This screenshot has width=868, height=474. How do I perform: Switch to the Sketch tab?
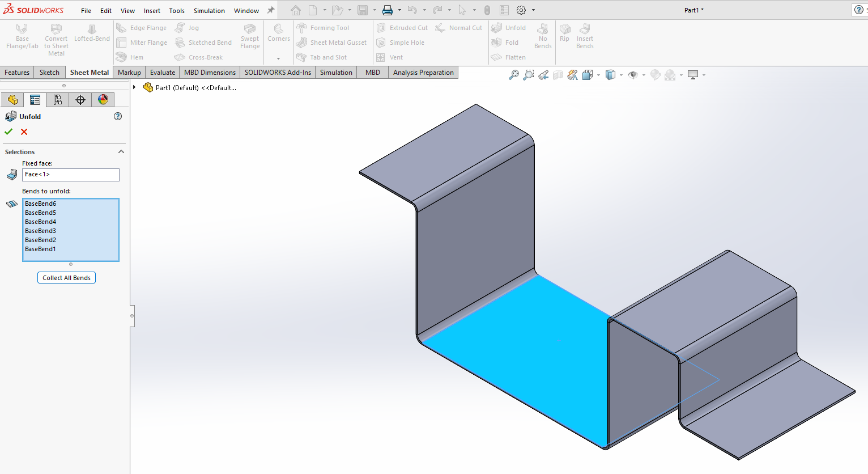[49, 73]
